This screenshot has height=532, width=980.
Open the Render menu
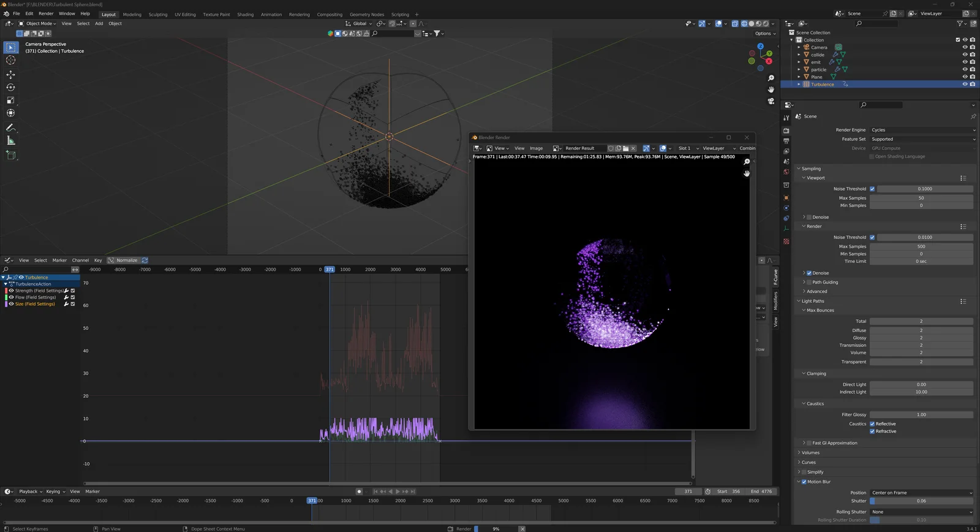point(46,13)
